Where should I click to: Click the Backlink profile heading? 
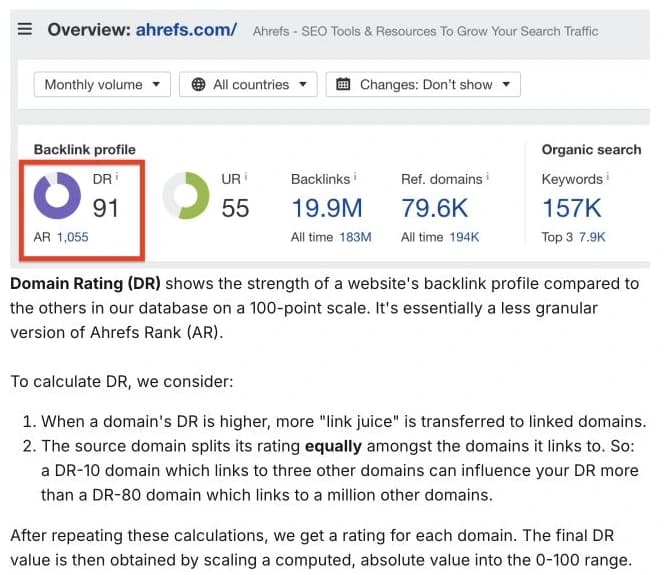click(85, 150)
